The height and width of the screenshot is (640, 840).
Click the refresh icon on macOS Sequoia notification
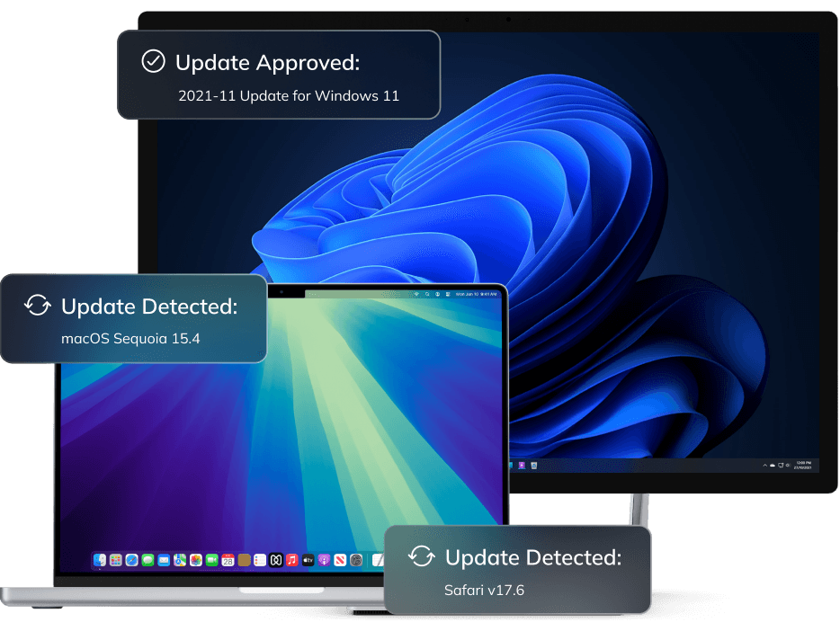37,306
